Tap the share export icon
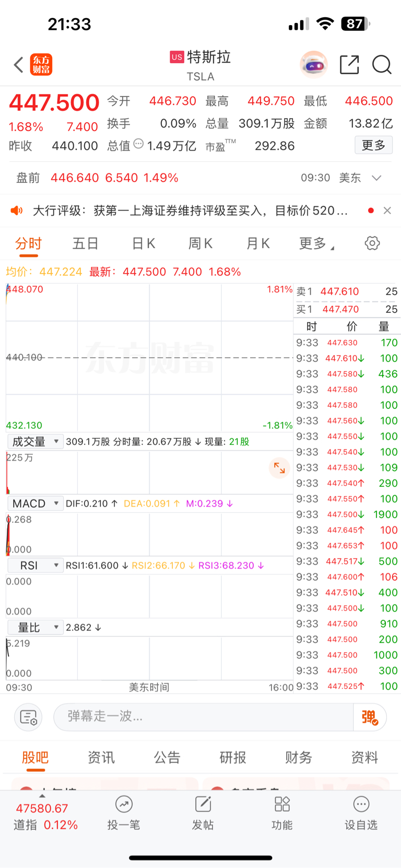401x868 pixels. pos(349,65)
